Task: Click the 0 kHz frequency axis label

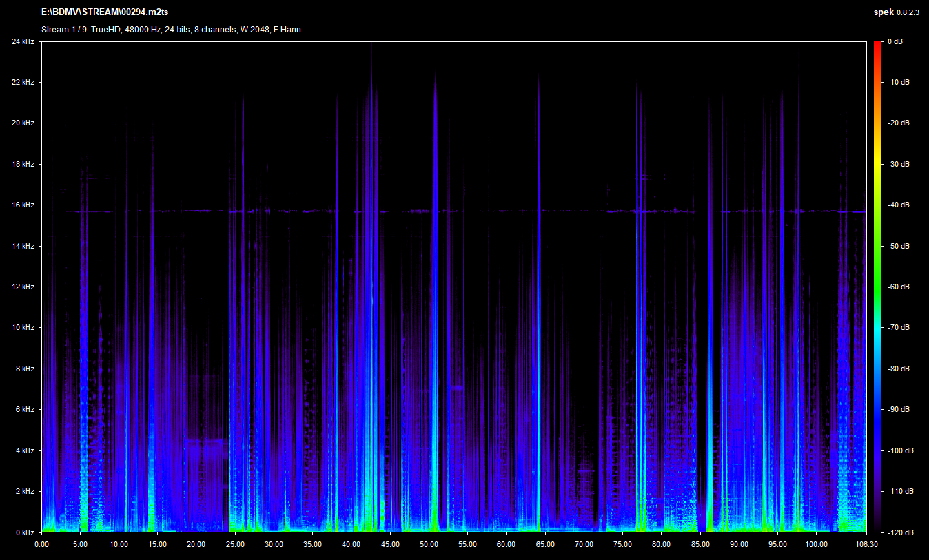Action: (x=25, y=532)
